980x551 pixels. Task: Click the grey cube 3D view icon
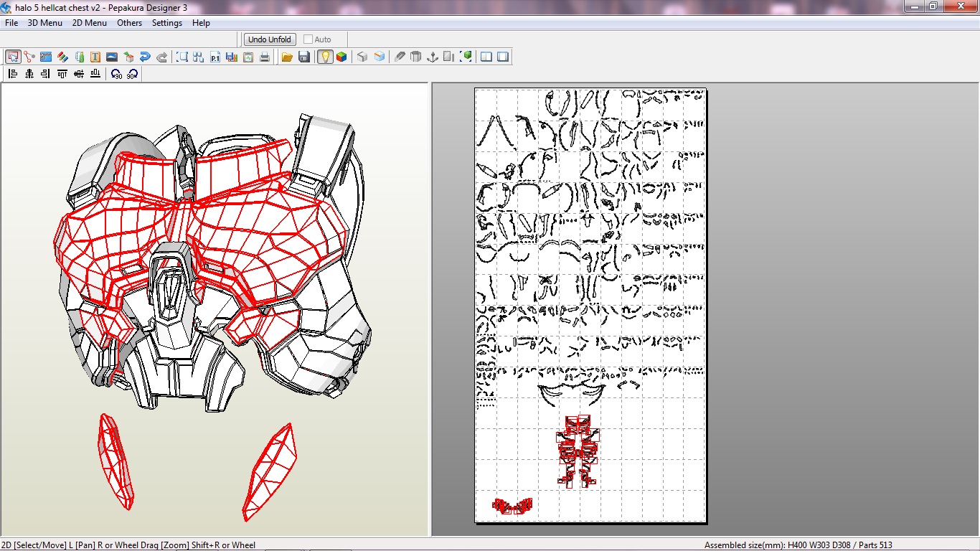[362, 57]
